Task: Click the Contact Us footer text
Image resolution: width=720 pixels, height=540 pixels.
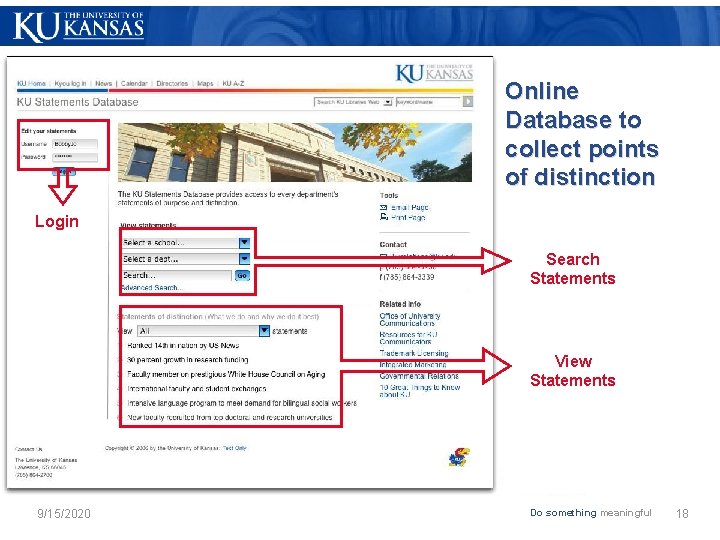Action: pos(29,449)
